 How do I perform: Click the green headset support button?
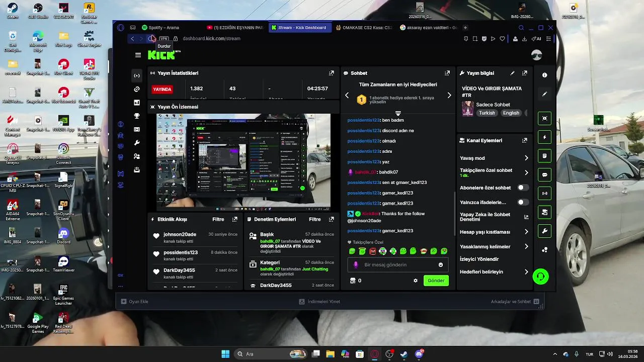click(541, 277)
